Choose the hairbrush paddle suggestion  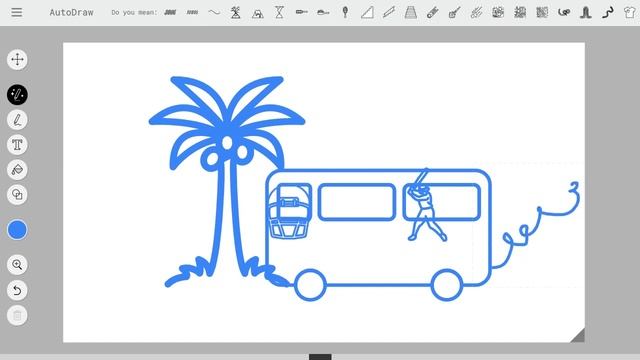tap(345, 12)
